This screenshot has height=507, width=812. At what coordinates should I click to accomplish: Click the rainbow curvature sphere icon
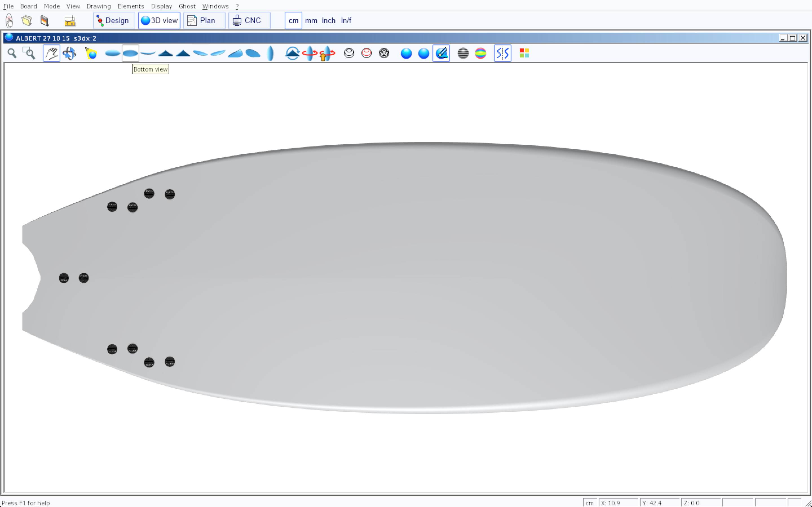tap(480, 53)
